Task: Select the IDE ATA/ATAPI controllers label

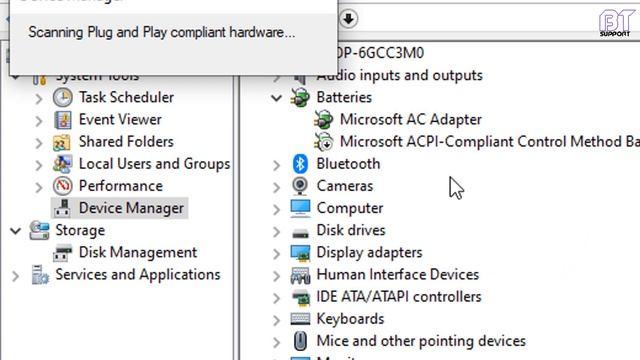Action: point(399,297)
